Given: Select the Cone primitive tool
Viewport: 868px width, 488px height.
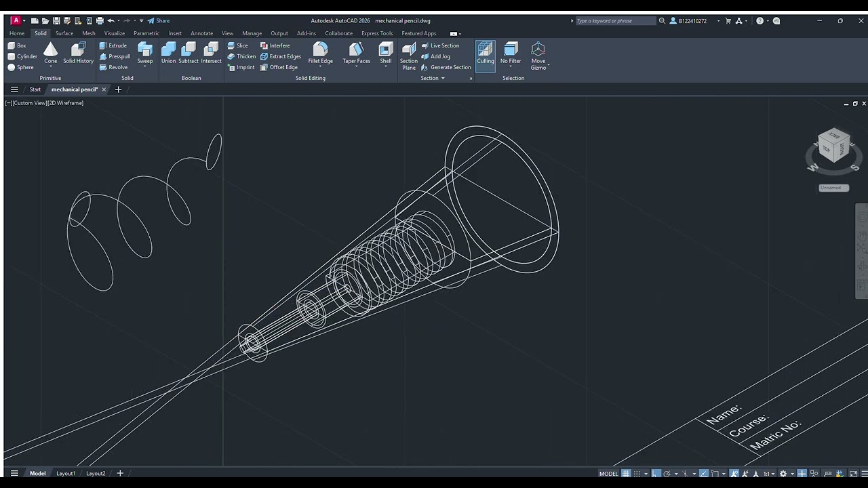Looking at the screenshot, I should click(x=51, y=53).
